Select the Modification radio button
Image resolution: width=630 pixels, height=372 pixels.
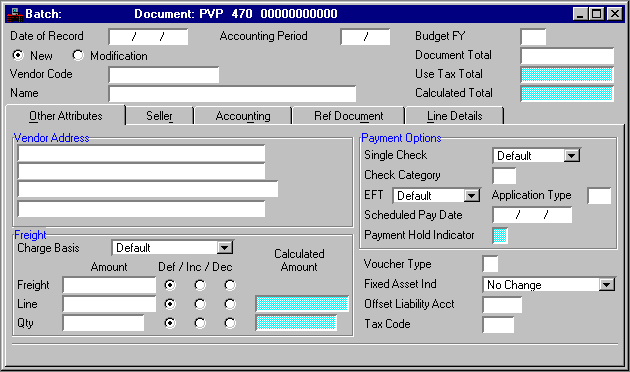click(x=78, y=55)
